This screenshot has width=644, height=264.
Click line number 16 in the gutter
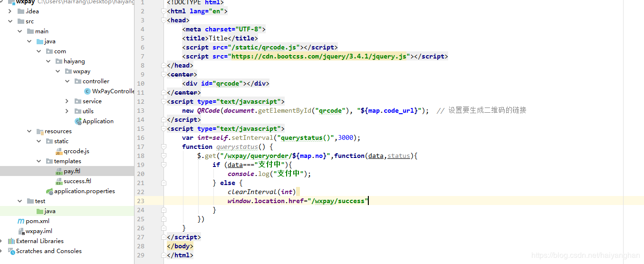coord(141,137)
